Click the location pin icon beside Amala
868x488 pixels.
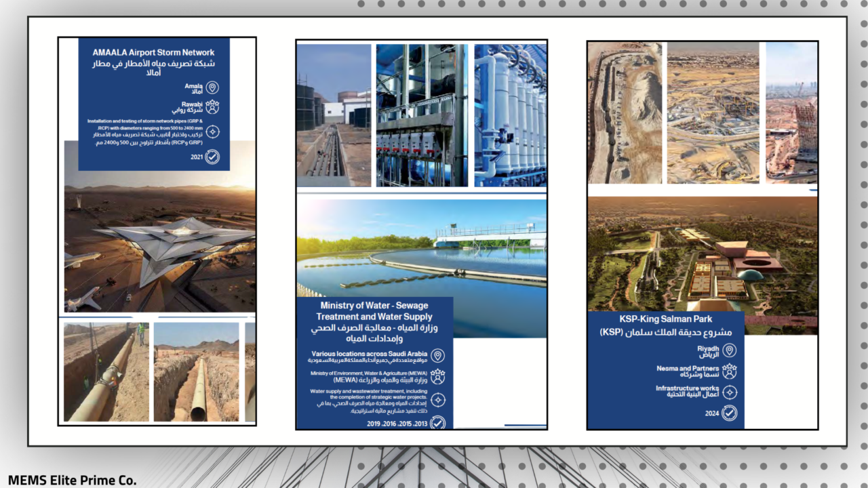[212, 88]
